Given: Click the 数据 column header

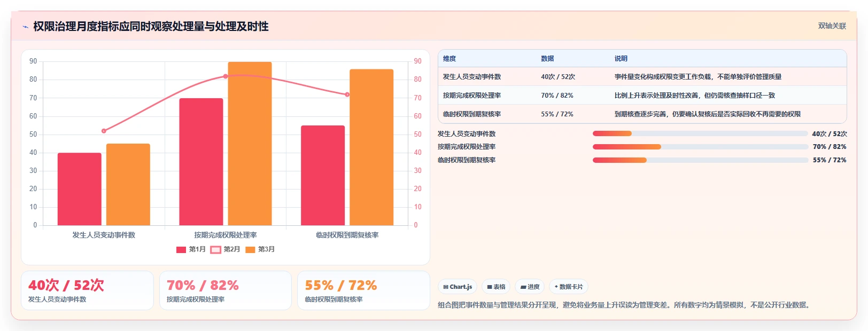Looking at the screenshot, I should coord(547,59).
